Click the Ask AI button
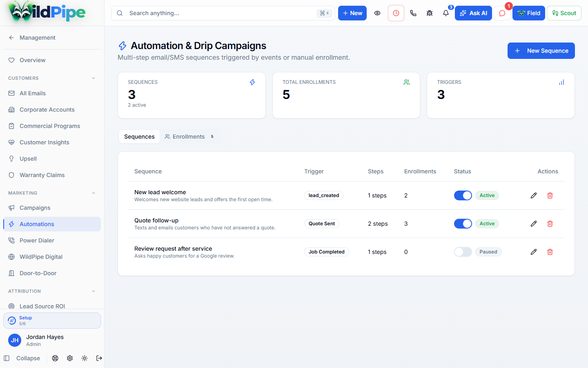The image size is (588, 368). [473, 13]
